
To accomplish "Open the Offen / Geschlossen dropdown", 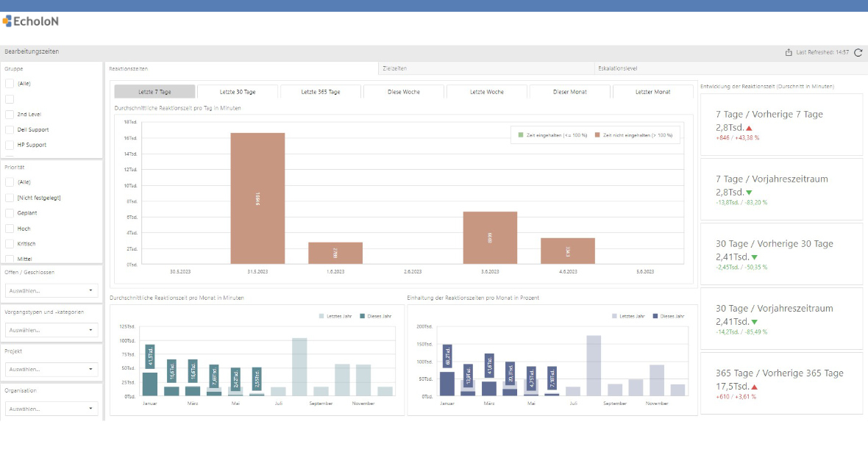I will pos(51,290).
